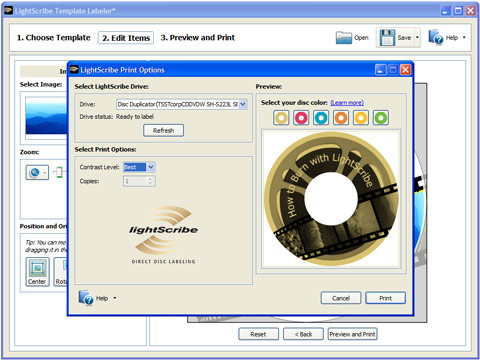Click the Print Options dialog title icon

74,69
